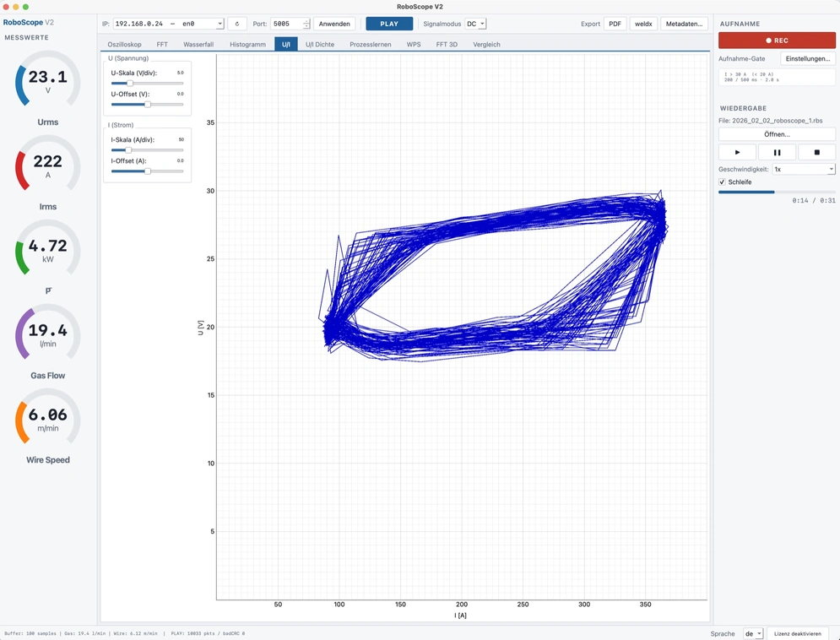Export in weldx format
Screen dimensions: 840x640
(x=643, y=24)
